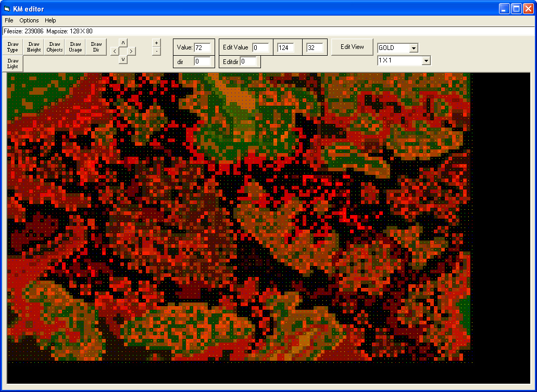The image size is (537, 392).
Task: Switch to Draw Height mode
Action: coord(34,47)
